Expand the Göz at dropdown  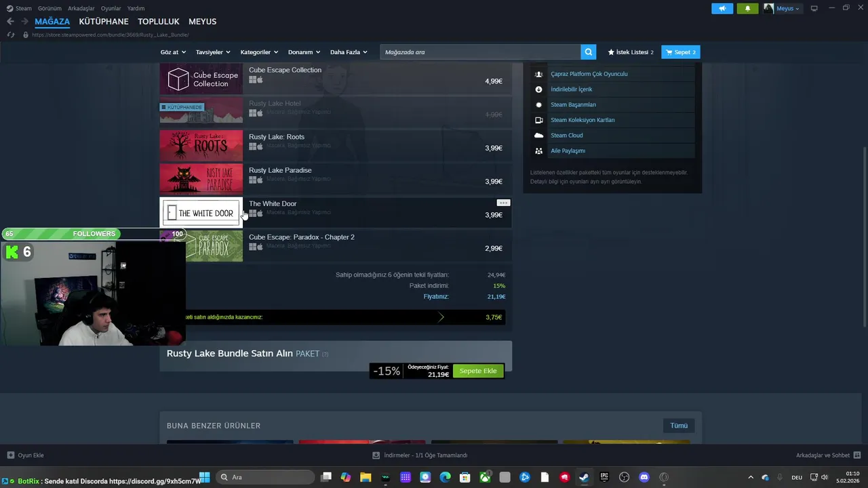pos(173,52)
